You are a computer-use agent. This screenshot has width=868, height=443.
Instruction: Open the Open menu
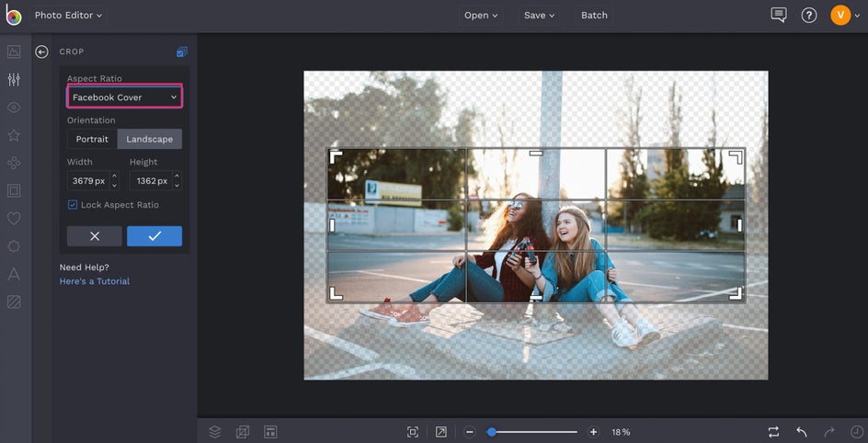pyautogui.click(x=481, y=16)
